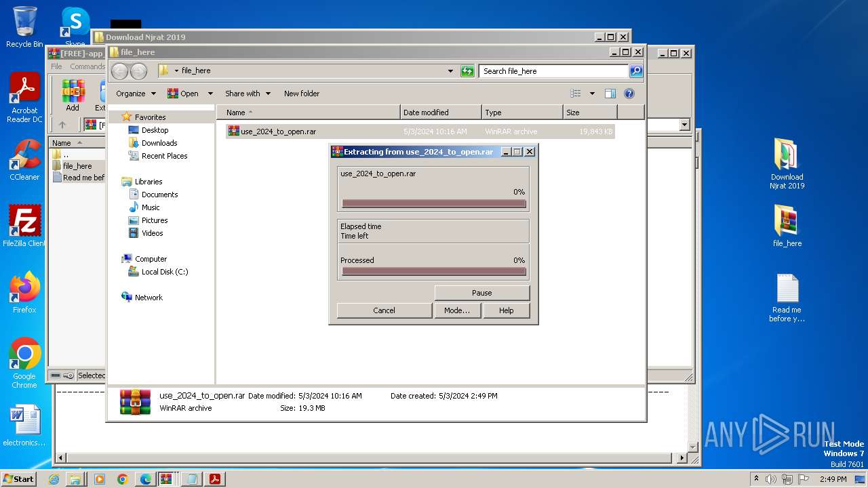Click the file_here address bar path

click(196, 70)
